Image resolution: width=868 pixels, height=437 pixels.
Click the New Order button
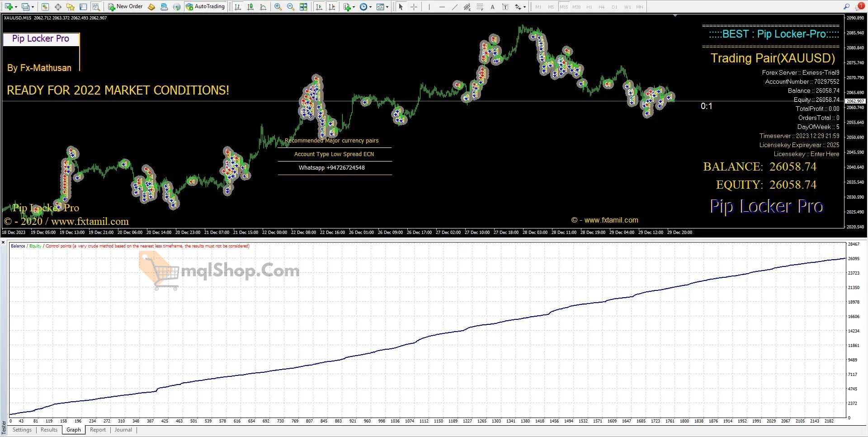coord(125,6)
